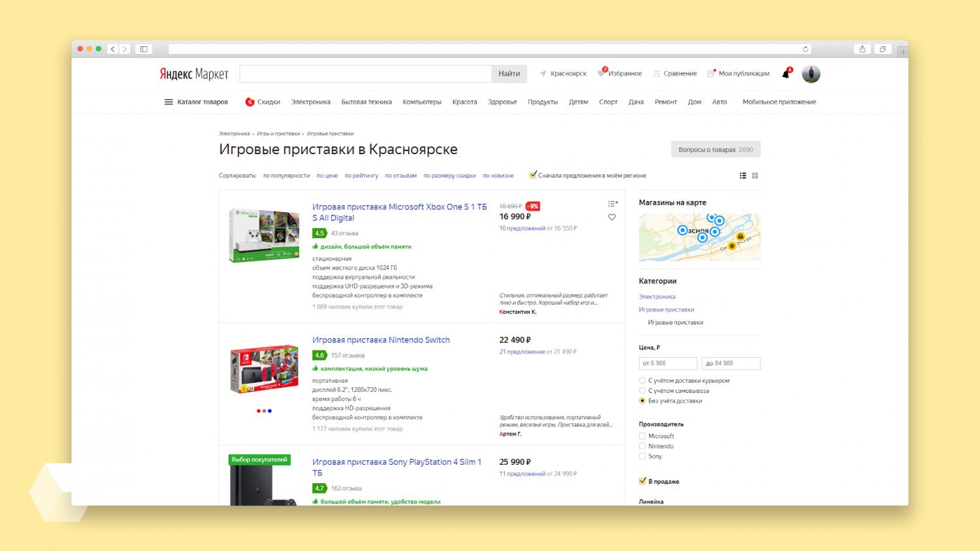Click the Яндекс Маркет logo
Image resolution: width=980 pixels, height=551 pixels.
(194, 74)
